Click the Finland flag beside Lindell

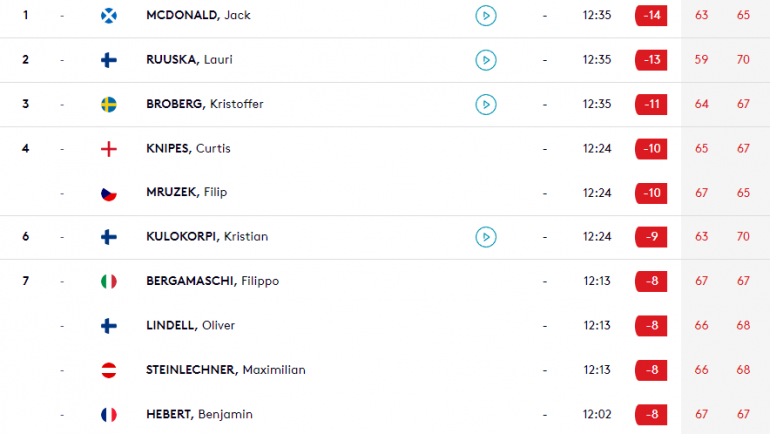pyautogui.click(x=109, y=326)
